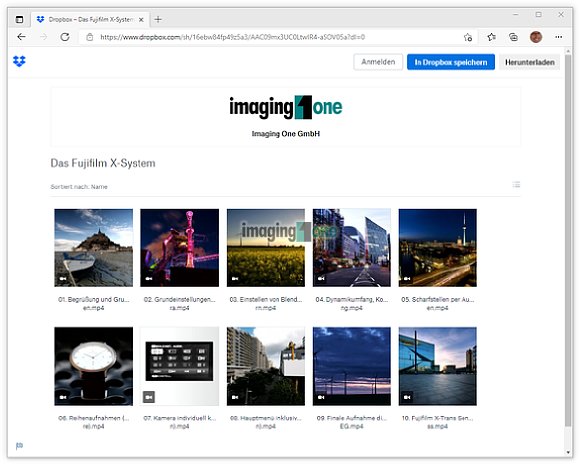The width and height of the screenshot is (580, 464).
Task: Go back with the browser arrow
Action: click(21, 37)
